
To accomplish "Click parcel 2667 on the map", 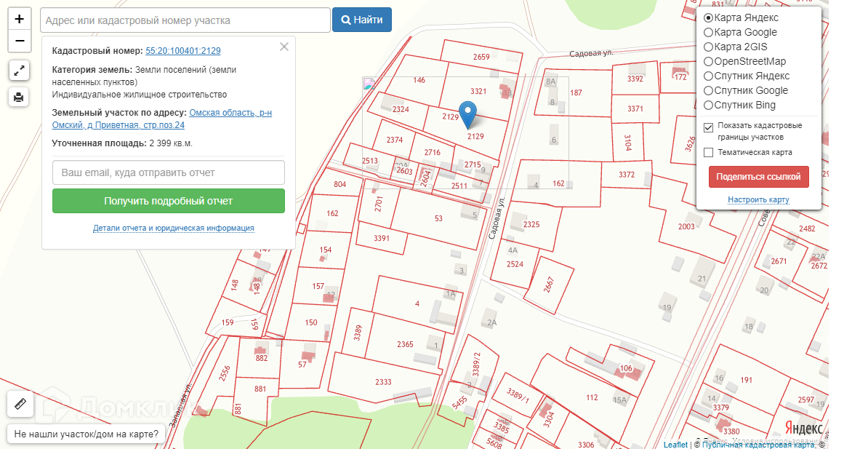I will (549, 285).
